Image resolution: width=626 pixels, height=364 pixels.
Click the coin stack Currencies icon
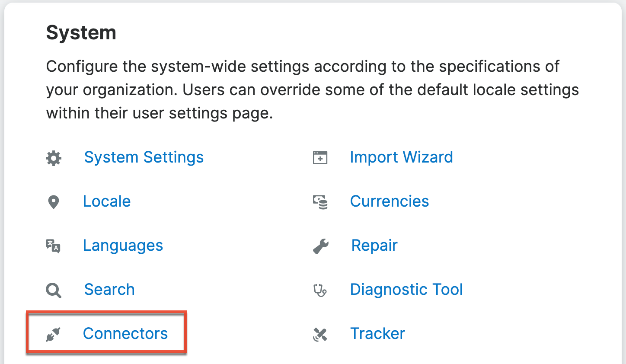coord(320,202)
